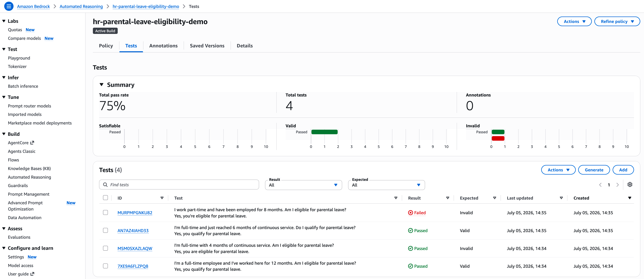
Task: Sort by Test column arrow
Action: point(396,198)
